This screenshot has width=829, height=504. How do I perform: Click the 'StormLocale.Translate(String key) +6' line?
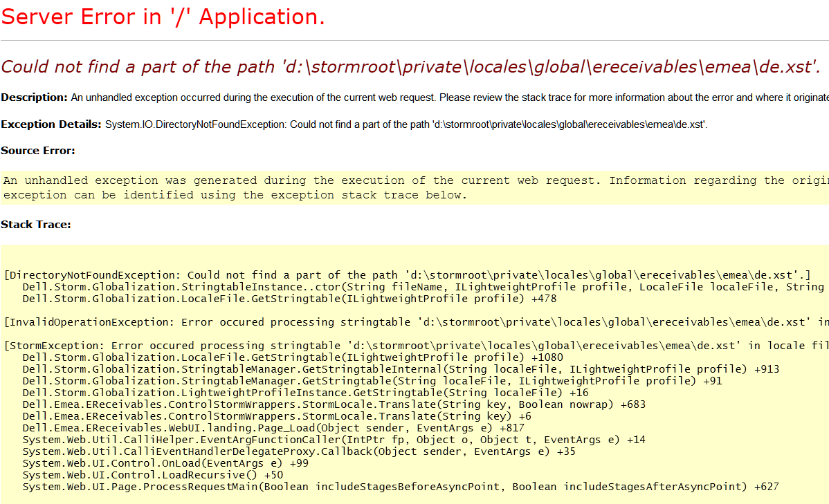tap(277, 416)
